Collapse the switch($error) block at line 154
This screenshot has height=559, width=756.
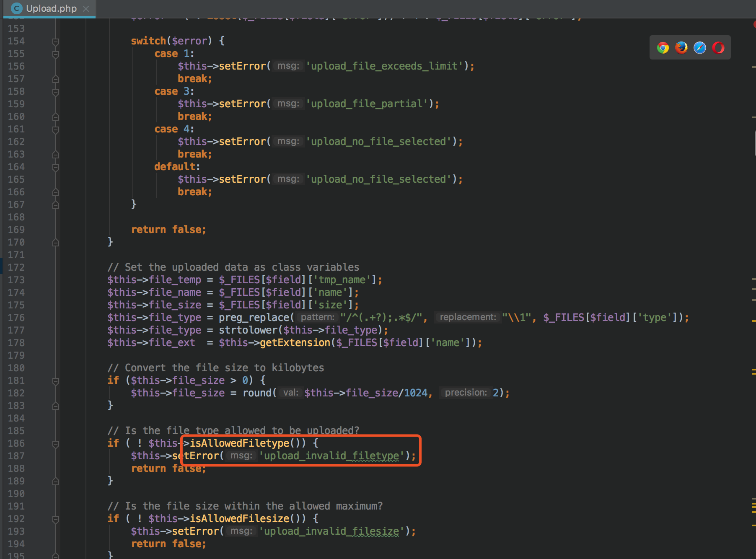[x=56, y=41]
